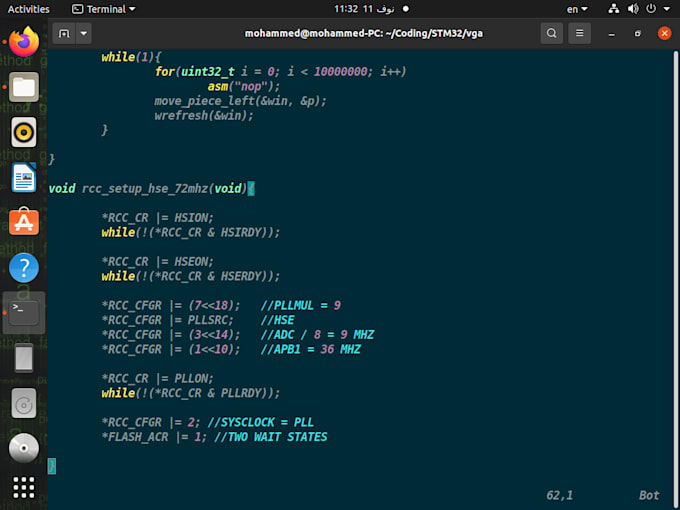Viewport: 680px width, 510px height.
Task: Click the 'wrefresh(&win);' line
Action: [x=204, y=116]
